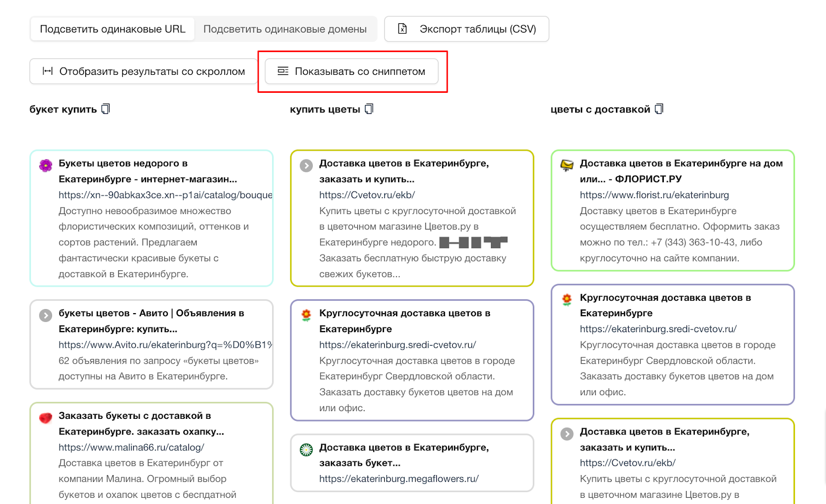Click the title 'Заказать букеты с доставкой в Екатеринбурге'
This screenshot has height=504, width=826.
click(141, 424)
